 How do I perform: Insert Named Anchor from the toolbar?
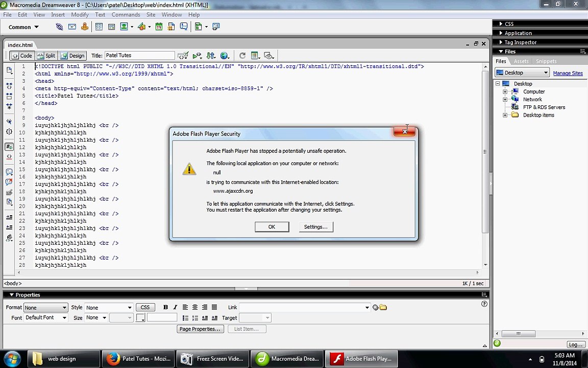pos(85,27)
